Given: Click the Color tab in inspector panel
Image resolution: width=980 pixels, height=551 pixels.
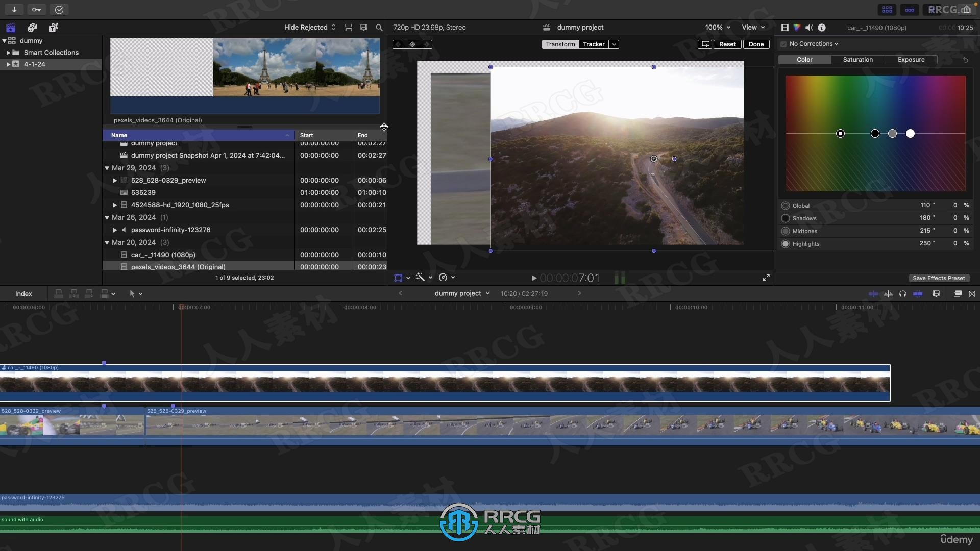Looking at the screenshot, I should click(x=804, y=59).
